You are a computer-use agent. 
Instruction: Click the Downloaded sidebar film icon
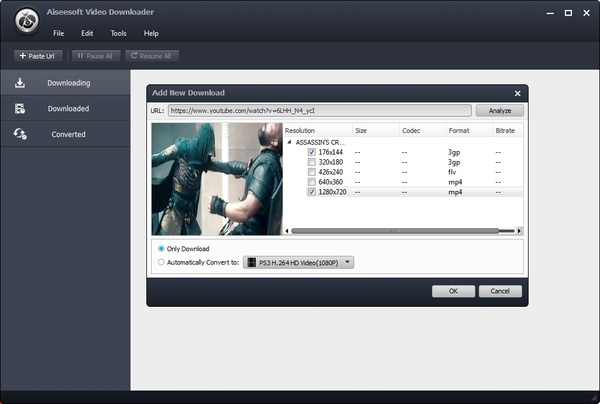coord(20,109)
